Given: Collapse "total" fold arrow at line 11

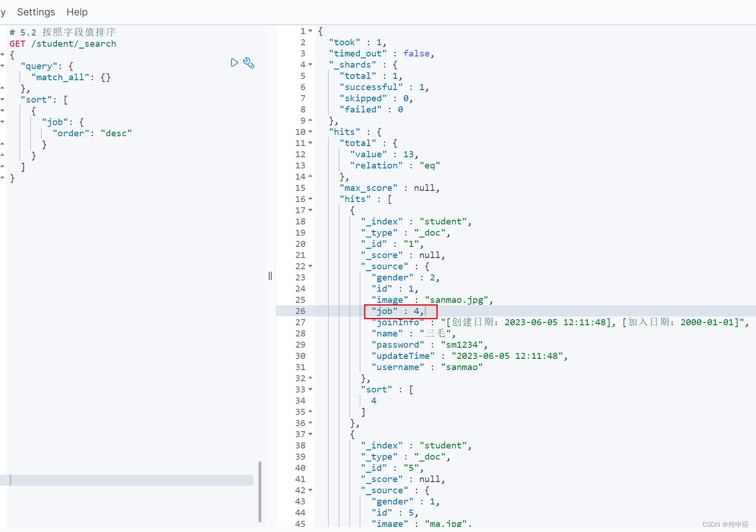Looking at the screenshot, I should pos(310,143).
